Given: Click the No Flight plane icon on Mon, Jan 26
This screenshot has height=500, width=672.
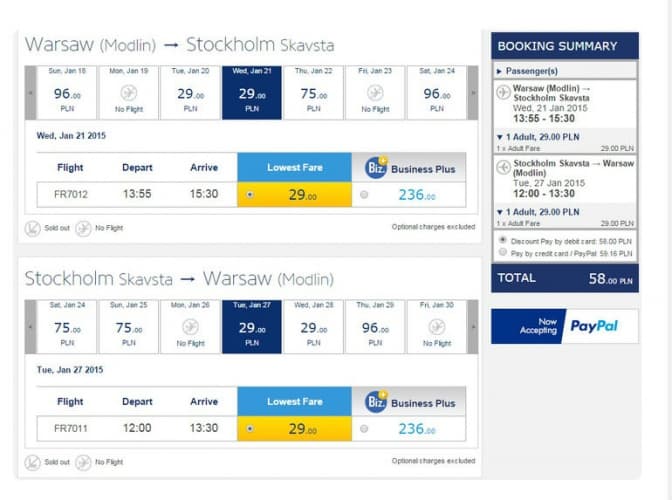Looking at the screenshot, I should click(190, 325).
